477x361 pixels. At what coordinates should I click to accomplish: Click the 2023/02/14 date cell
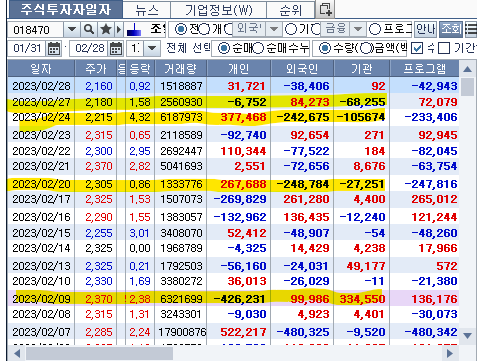click(41, 248)
